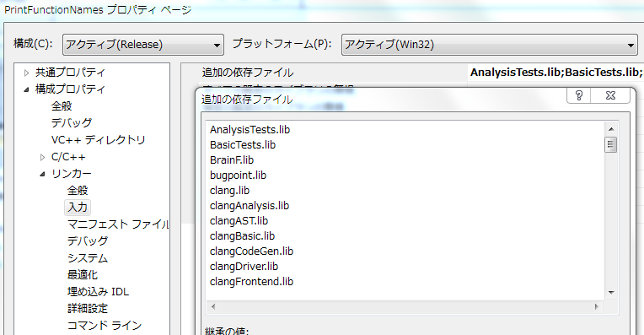This screenshot has width=644, height=335.
Task: Click the horizontal scrollbar left arrow
Action: coord(212,306)
